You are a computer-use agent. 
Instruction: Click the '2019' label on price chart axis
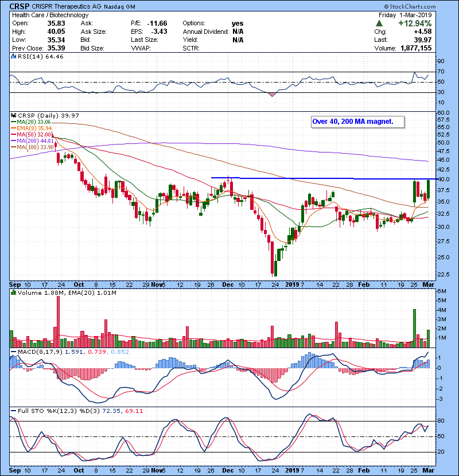292,285
